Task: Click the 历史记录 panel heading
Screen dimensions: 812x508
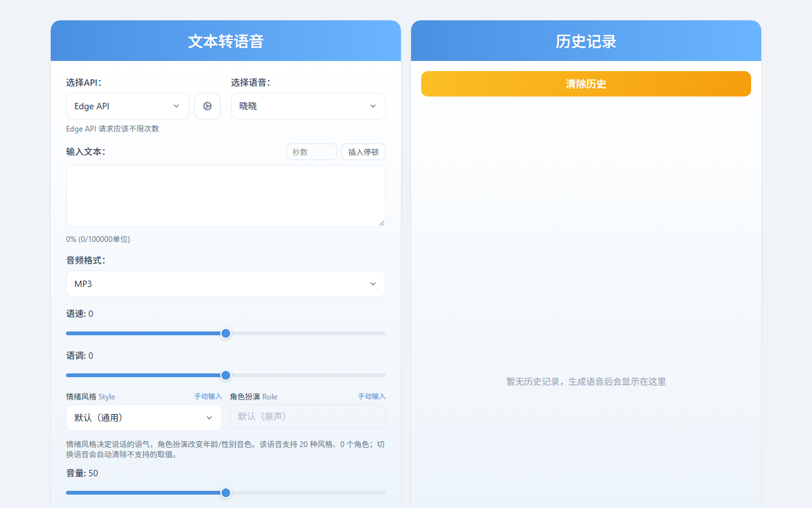Action: click(586, 41)
